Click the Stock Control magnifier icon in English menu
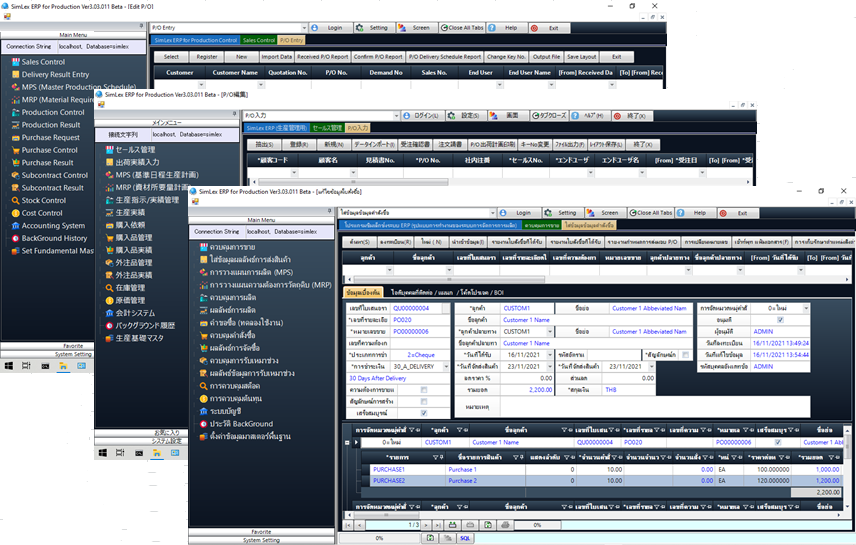Image resolution: width=856 pixels, height=545 pixels. point(16,200)
